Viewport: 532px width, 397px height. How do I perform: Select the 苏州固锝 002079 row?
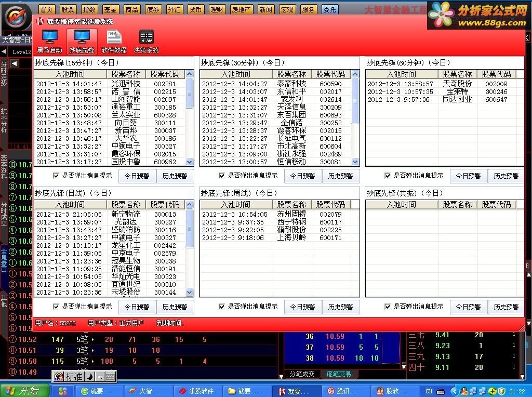click(x=279, y=215)
